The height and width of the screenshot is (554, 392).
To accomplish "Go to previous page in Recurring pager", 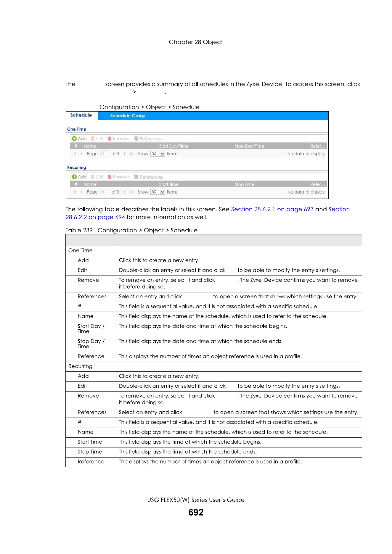I will click(81, 192).
